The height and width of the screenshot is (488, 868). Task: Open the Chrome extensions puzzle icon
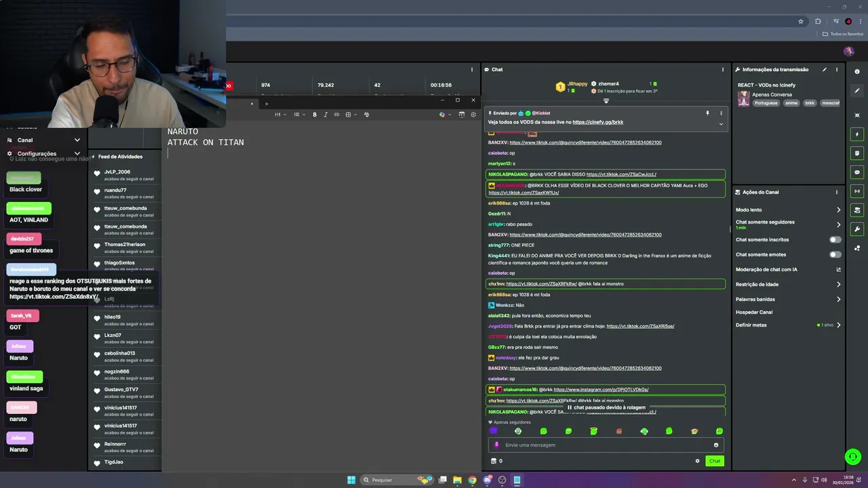818,21
